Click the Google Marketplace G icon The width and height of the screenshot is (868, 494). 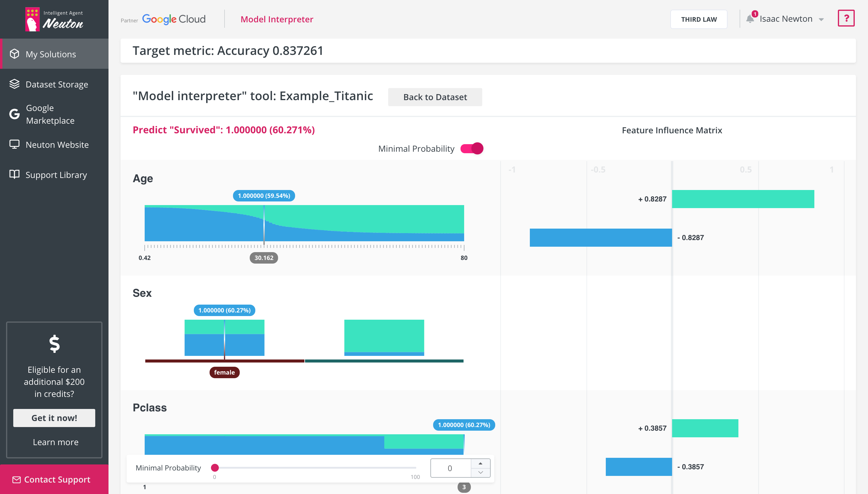(14, 114)
